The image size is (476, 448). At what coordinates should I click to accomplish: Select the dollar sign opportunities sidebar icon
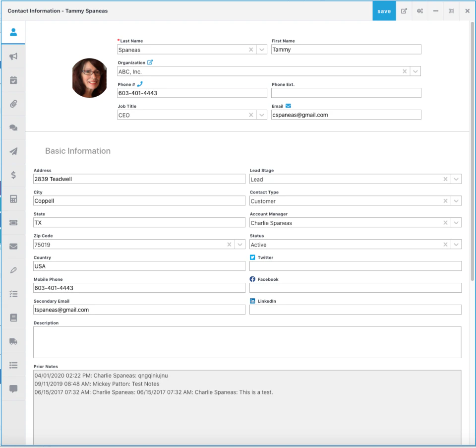(x=13, y=175)
